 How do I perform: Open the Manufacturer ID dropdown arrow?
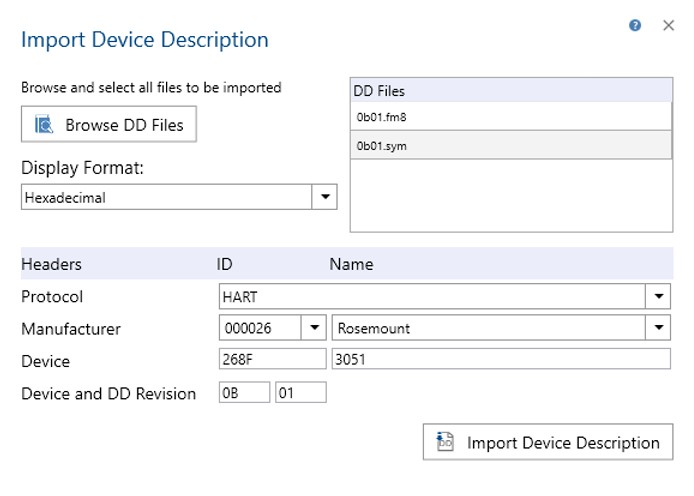pyautogui.click(x=314, y=327)
